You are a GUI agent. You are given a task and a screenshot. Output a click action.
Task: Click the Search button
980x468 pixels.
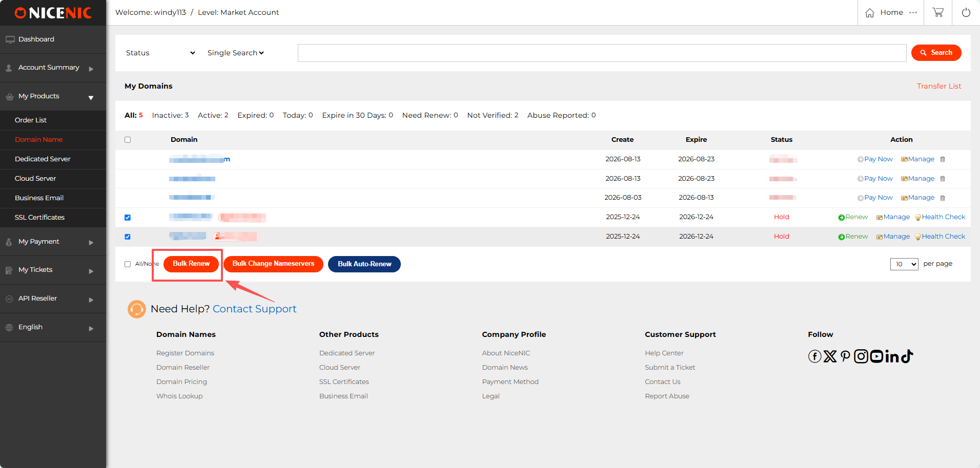(x=936, y=53)
